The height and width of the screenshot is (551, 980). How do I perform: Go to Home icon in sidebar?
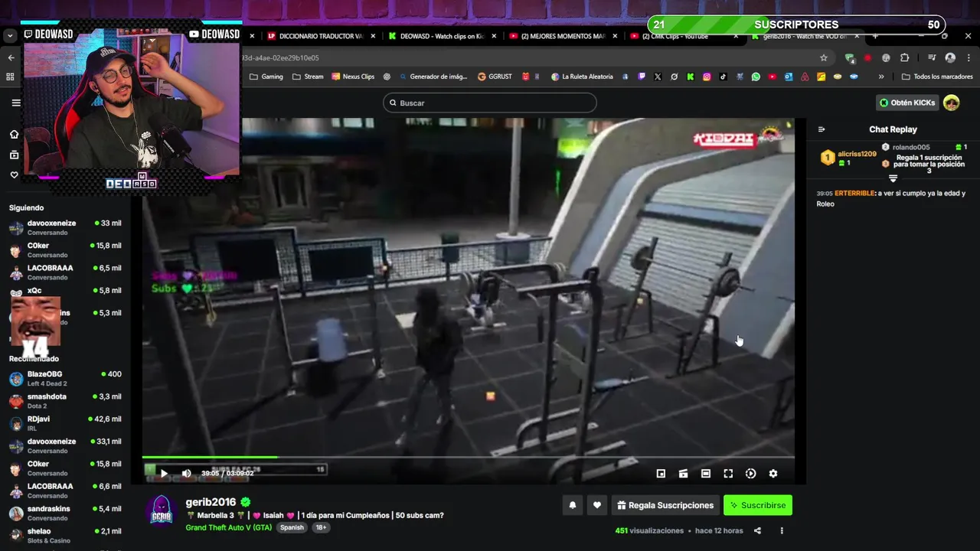pyautogui.click(x=14, y=135)
